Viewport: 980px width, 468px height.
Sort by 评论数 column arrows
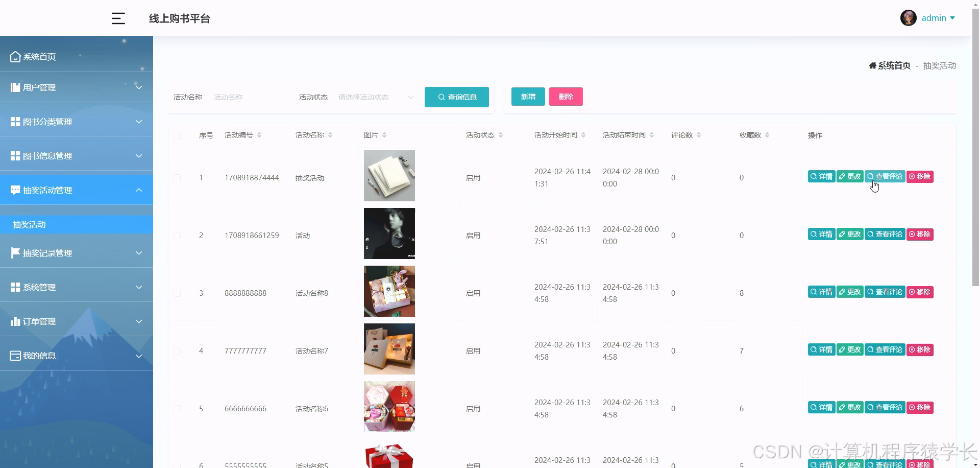pos(699,135)
